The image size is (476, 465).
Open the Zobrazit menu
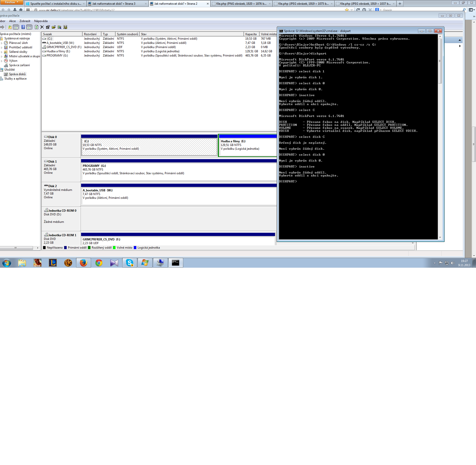(x=25, y=21)
